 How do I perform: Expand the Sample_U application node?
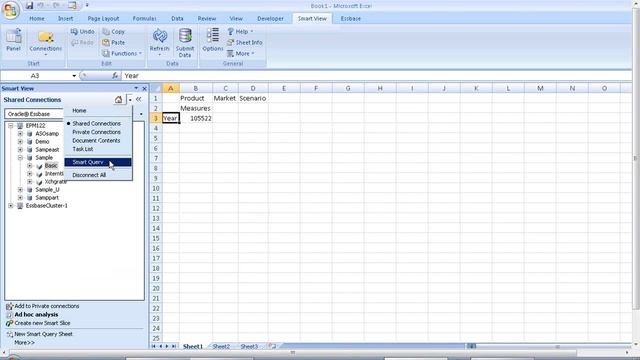click(x=20, y=190)
